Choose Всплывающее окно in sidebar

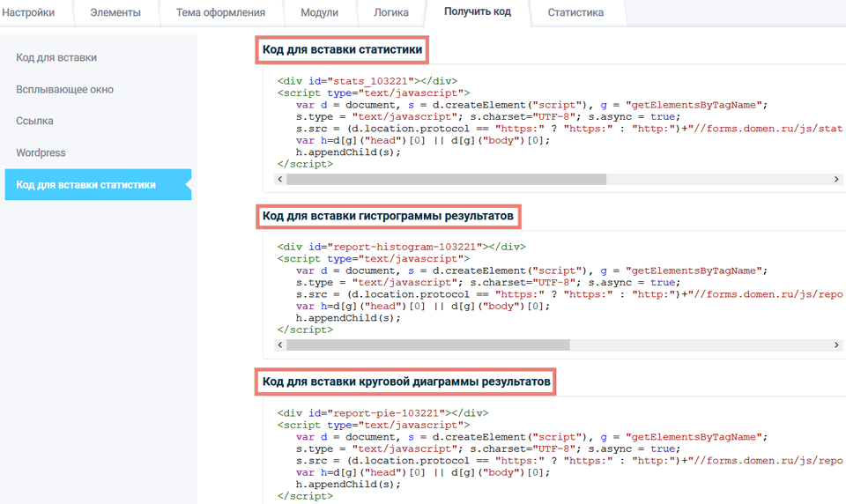click(64, 89)
